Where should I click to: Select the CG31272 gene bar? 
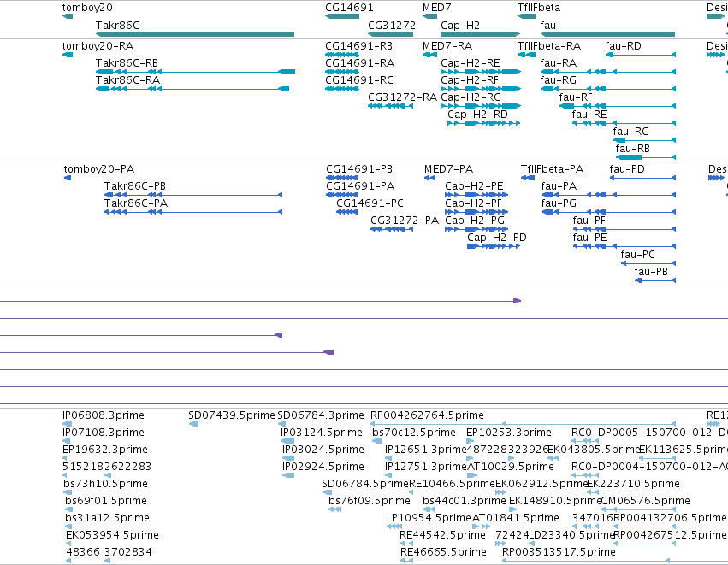[x=390, y=34]
